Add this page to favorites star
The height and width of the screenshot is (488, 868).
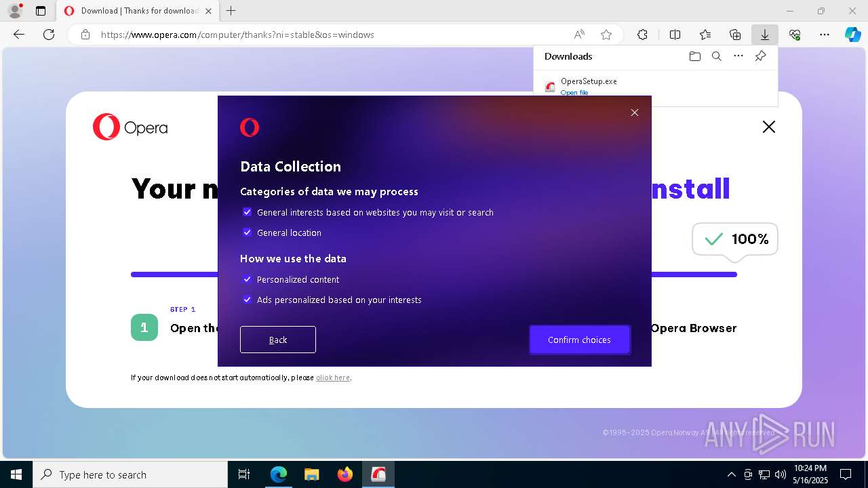point(606,35)
